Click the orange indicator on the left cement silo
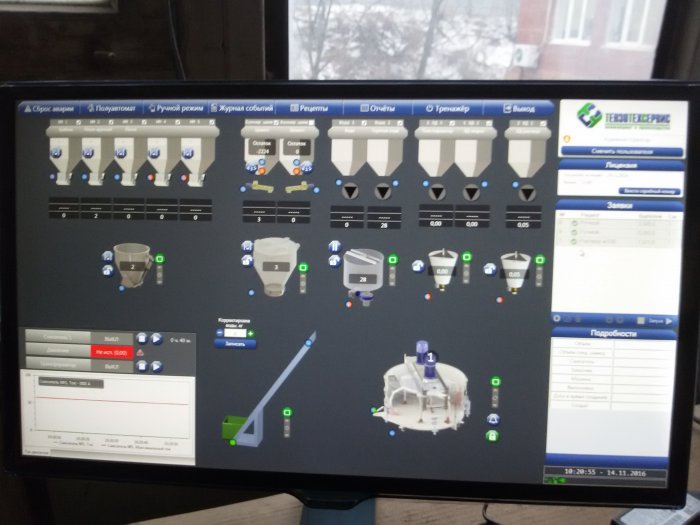 262,171
